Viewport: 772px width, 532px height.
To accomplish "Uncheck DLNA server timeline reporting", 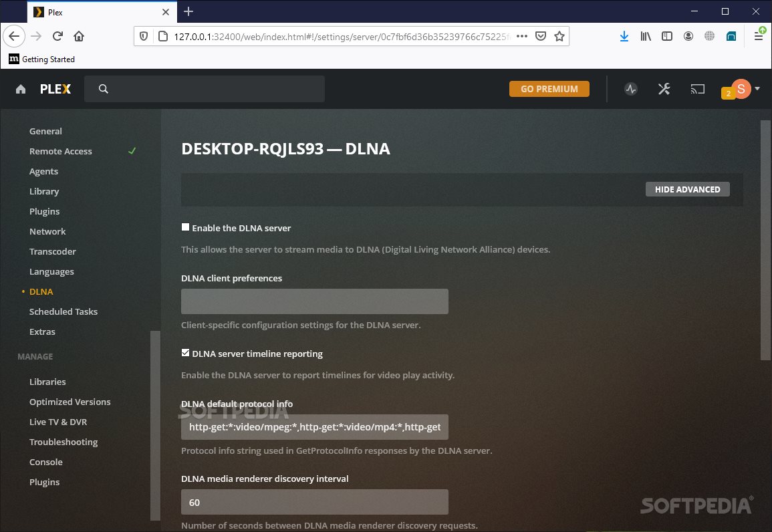I will pos(186,352).
